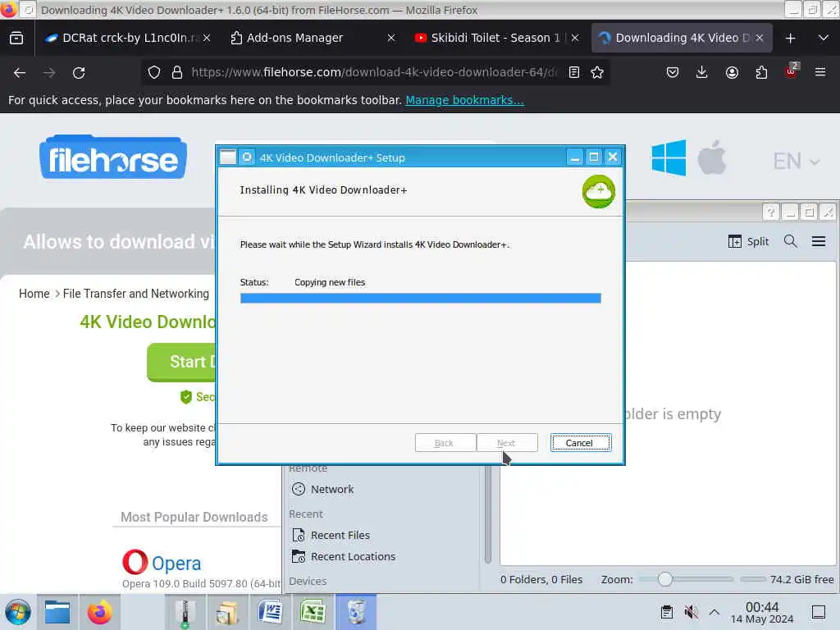This screenshot has height=630, width=840.
Task: Open recycle bin taskbar icon
Action: (356, 612)
